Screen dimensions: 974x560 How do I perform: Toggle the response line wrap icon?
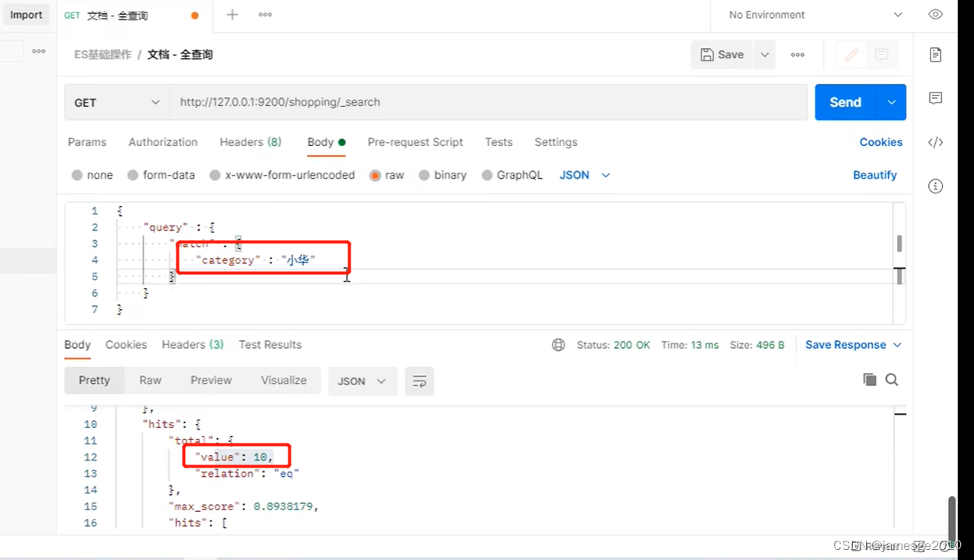click(420, 381)
